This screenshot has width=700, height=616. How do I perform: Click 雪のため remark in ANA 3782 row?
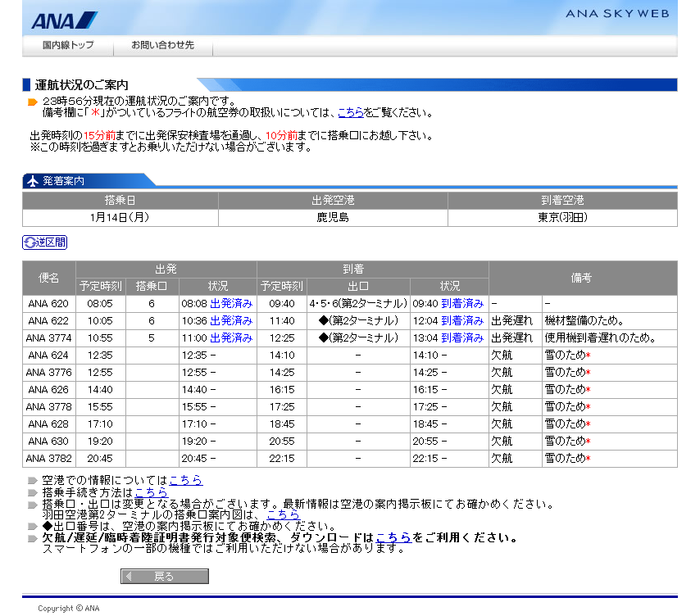[x=566, y=459]
